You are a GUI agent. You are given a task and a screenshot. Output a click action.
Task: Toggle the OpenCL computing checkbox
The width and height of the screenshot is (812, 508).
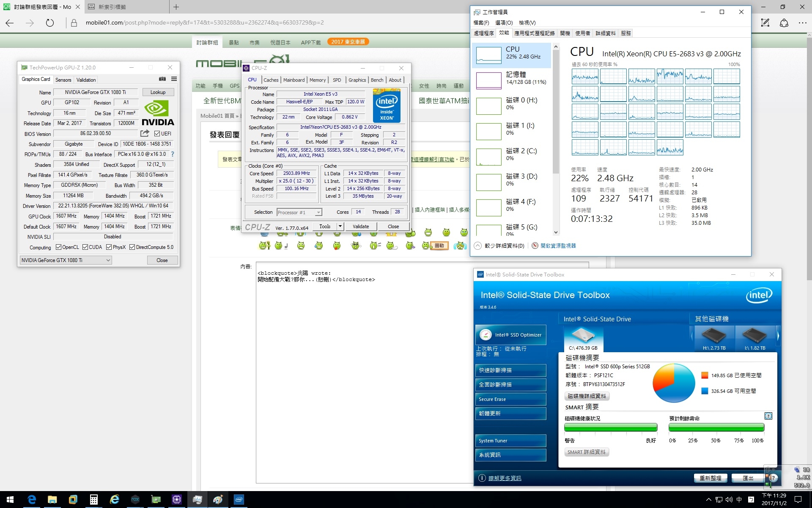[x=59, y=247]
